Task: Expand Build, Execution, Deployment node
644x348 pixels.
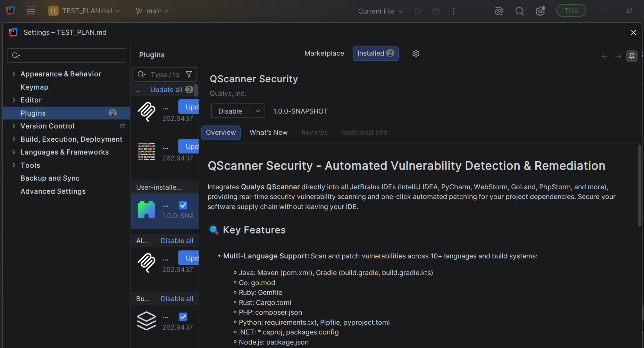Action: point(14,139)
